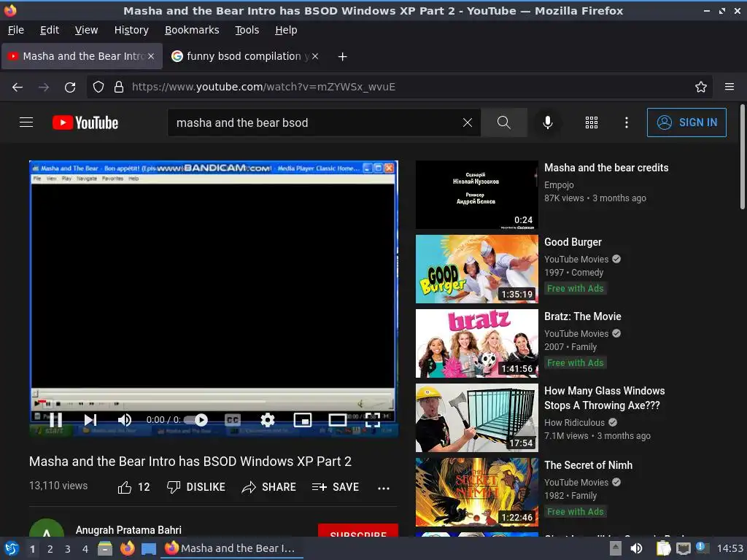Open the Help menu
This screenshot has width=747, height=560.
(286, 30)
